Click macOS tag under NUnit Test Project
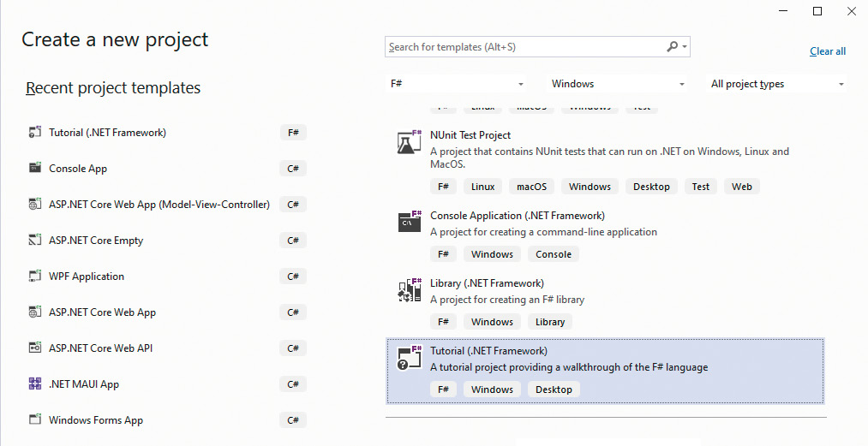This screenshot has height=446, width=868. click(531, 187)
